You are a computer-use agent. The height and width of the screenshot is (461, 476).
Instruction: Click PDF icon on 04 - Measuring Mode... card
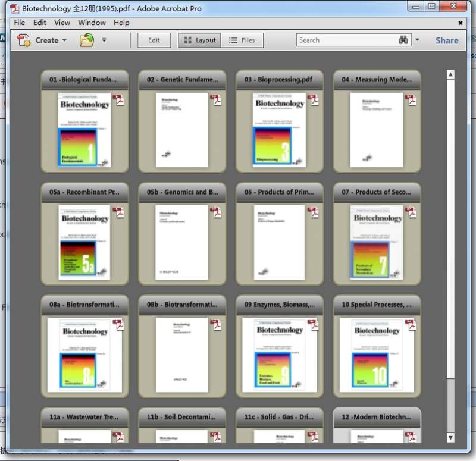point(411,100)
